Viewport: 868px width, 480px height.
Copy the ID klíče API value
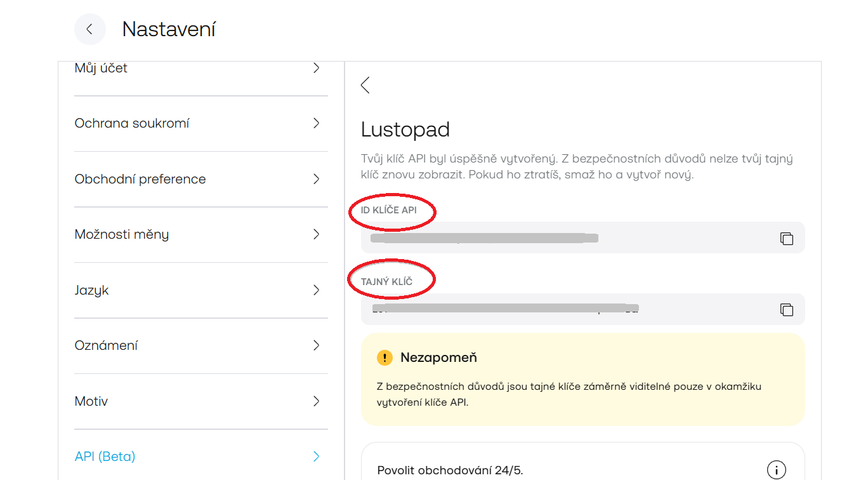point(786,239)
